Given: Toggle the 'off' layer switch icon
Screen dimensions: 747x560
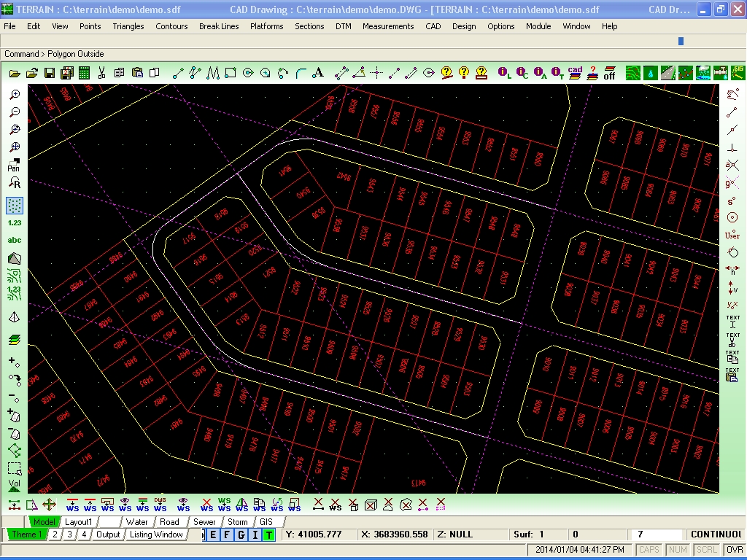Looking at the screenshot, I should (x=609, y=73).
